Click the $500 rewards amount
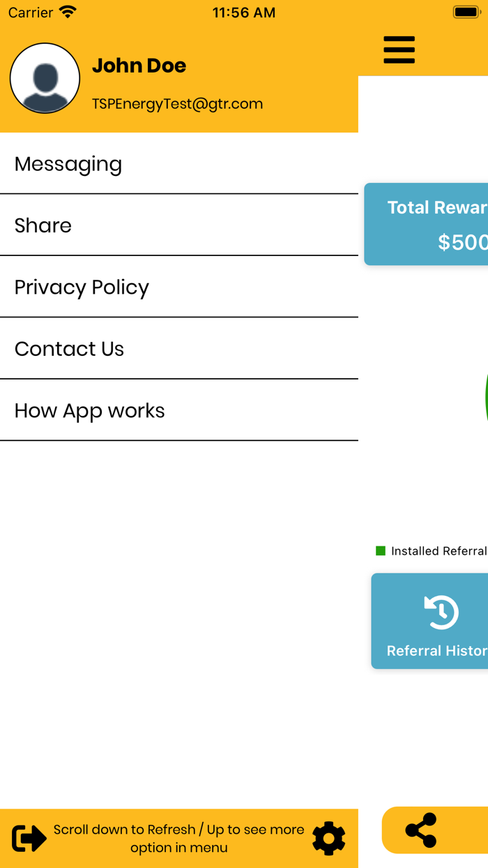488x868 pixels. (462, 242)
